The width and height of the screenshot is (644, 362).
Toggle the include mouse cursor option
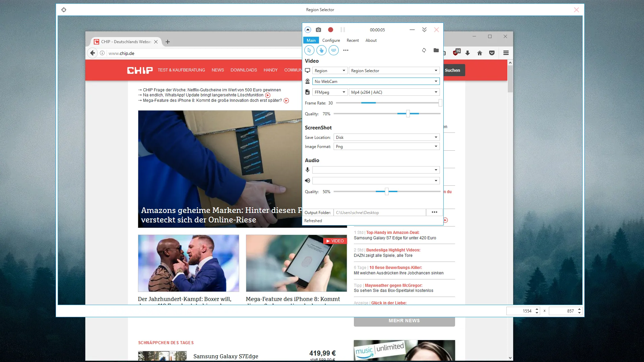click(x=309, y=50)
